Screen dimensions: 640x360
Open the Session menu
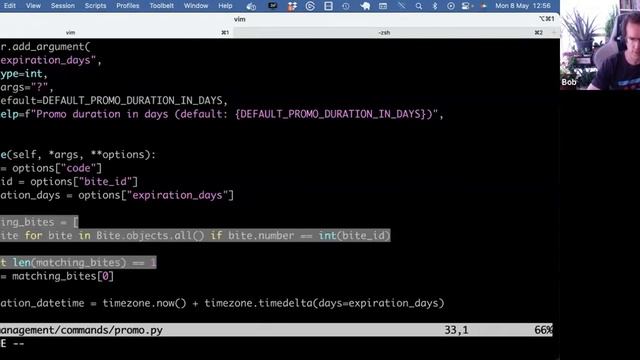pyautogui.click(x=62, y=6)
